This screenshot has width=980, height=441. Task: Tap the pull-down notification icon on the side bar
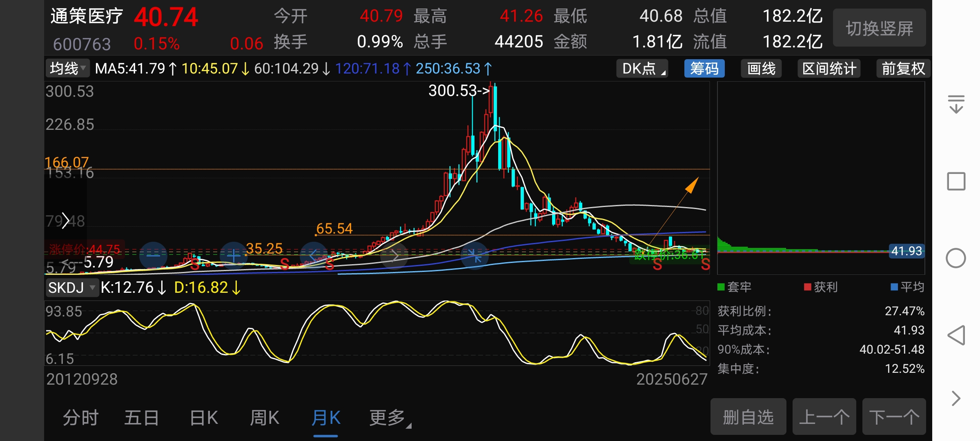coord(956,104)
